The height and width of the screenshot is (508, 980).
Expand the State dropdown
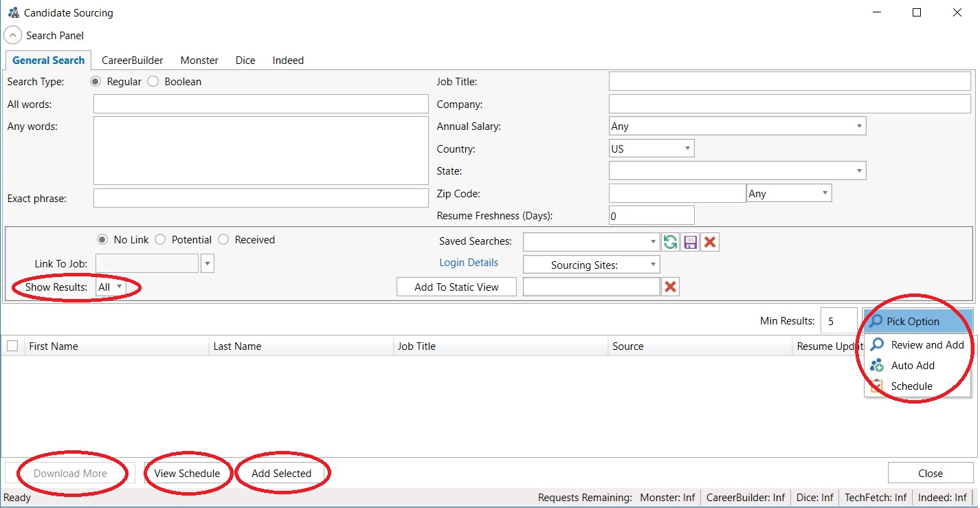click(737, 170)
